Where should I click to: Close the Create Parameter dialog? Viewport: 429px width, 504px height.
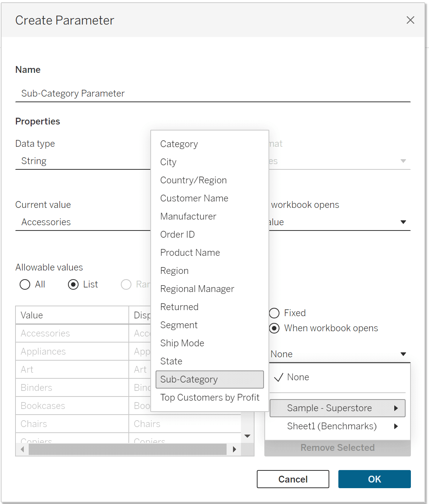(x=410, y=20)
